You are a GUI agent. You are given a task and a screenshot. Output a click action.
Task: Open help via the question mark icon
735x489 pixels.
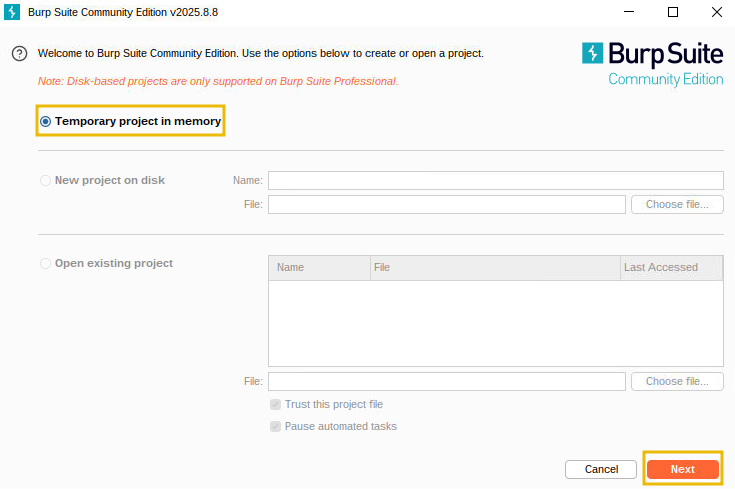coord(19,54)
